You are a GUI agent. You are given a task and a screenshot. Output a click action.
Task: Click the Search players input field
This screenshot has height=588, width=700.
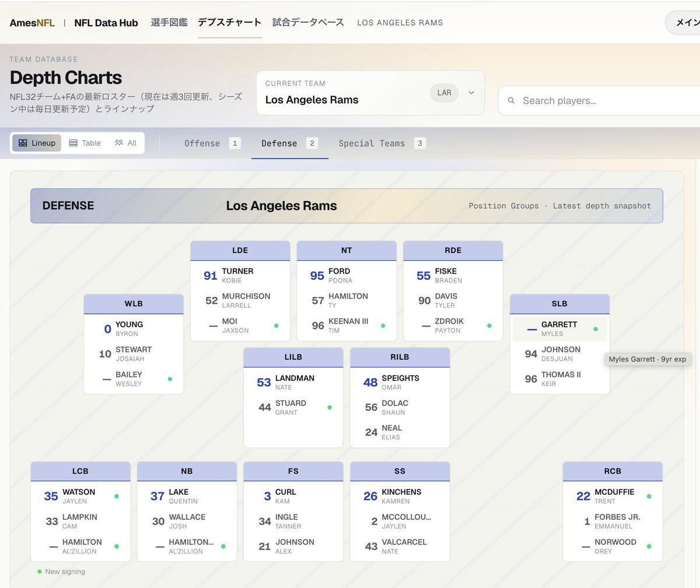pos(599,100)
